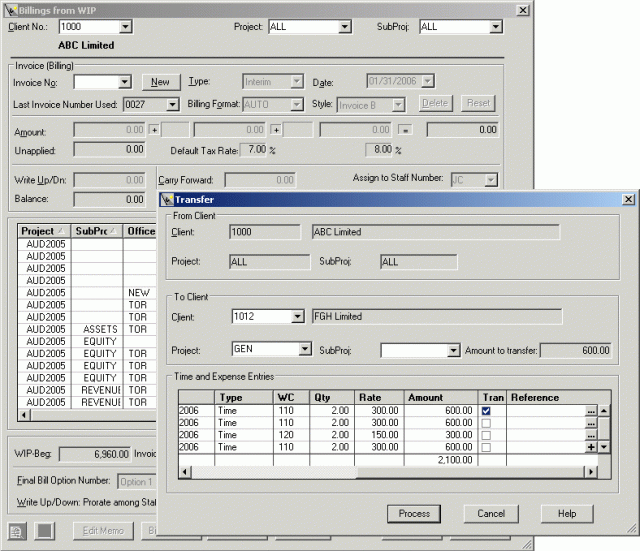
Task: Click the ellipsis button on second entry row
Action: (x=590, y=423)
